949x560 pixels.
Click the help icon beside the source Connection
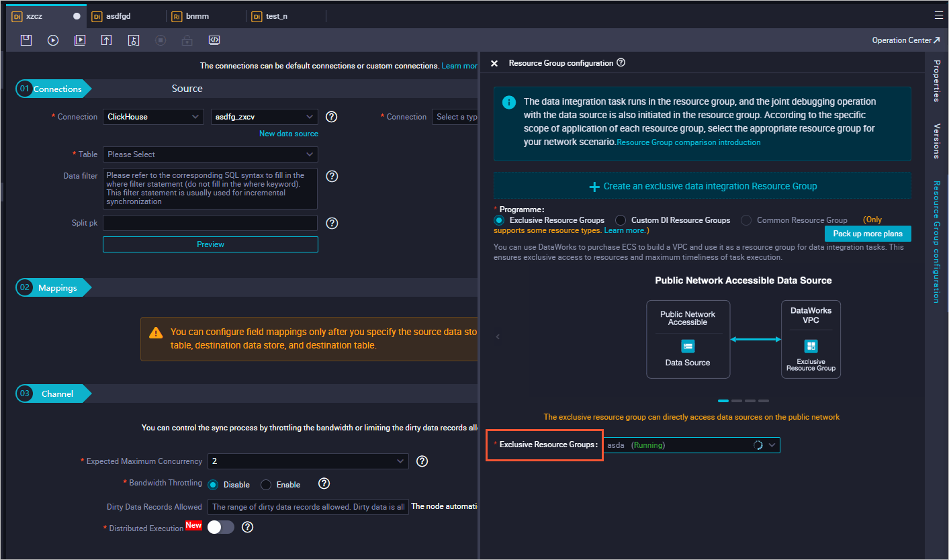tap(331, 117)
